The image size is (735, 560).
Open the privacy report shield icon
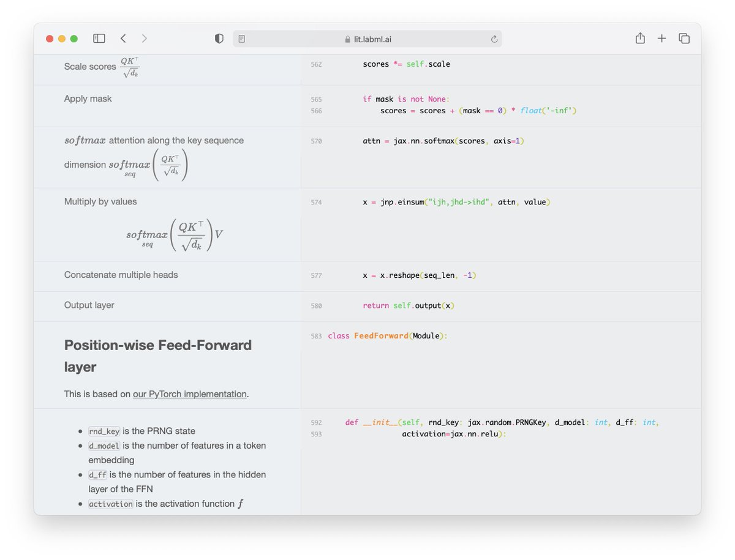click(x=219, y=39)
